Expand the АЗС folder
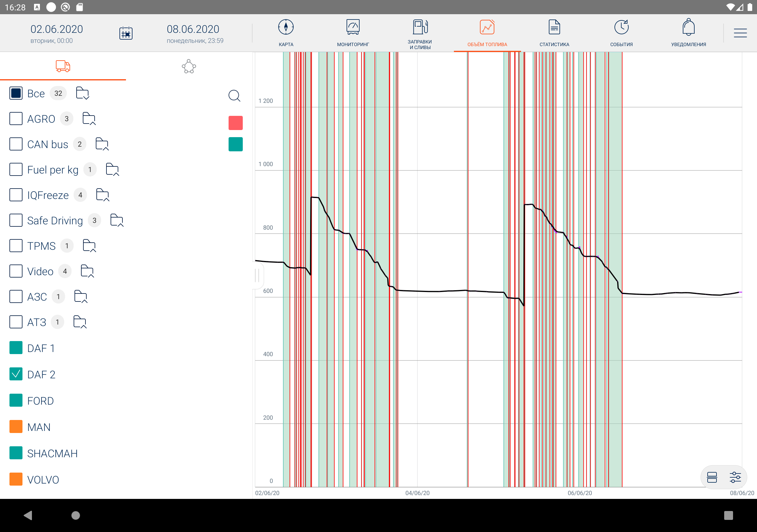The image size is (757, 532). coord(81,296)
